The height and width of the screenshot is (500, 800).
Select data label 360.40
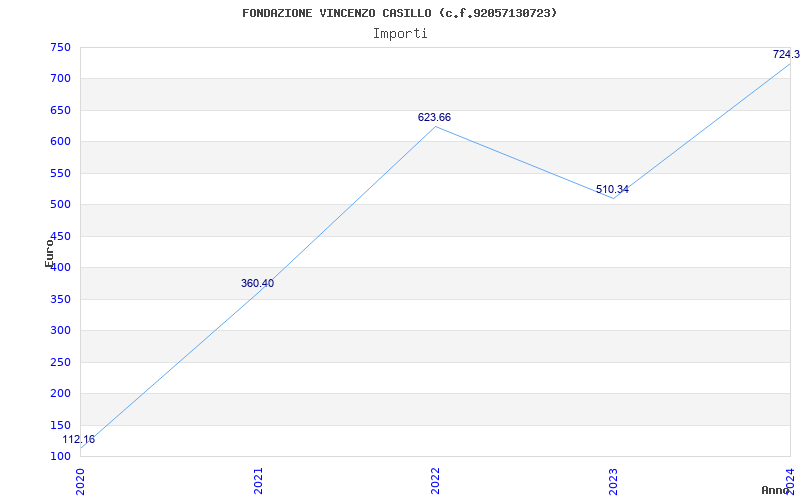(257, 283)
